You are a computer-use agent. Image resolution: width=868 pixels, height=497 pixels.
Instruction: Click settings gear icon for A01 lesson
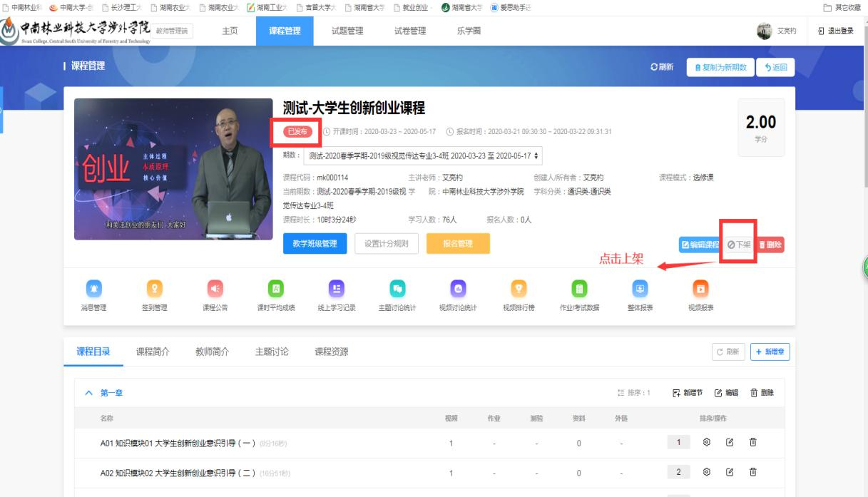707,443
